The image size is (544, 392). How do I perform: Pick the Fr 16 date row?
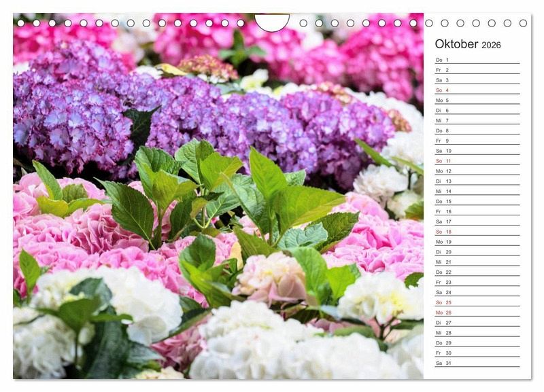[x=476, y=211]
